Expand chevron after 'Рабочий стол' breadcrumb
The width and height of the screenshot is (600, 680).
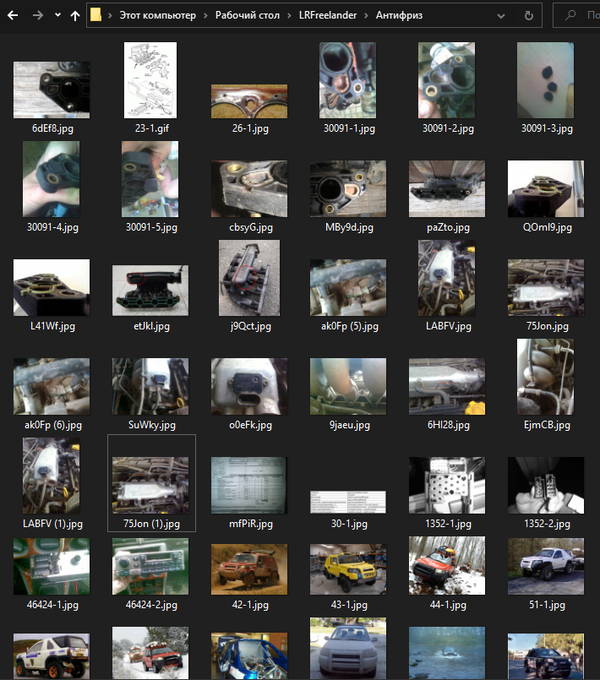[x=289, y=16]
